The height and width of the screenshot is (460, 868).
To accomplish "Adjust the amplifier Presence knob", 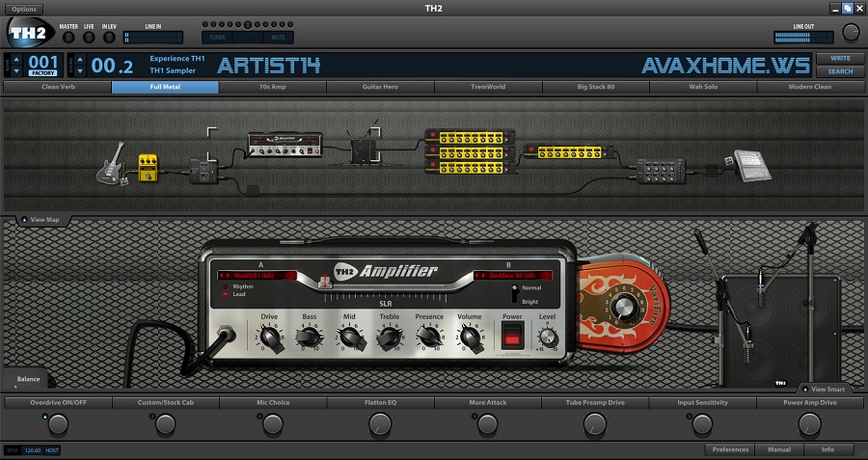I will pyautogui.click(x=429, y=337).
